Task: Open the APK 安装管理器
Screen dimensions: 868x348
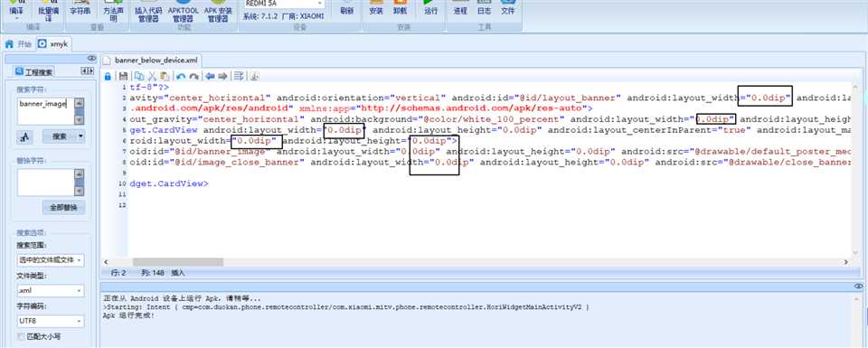Action: pyautogui.click(x=218, y=11)
